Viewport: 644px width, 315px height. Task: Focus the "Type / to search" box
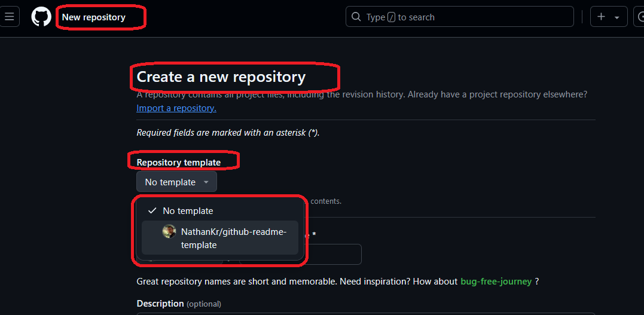460,17
